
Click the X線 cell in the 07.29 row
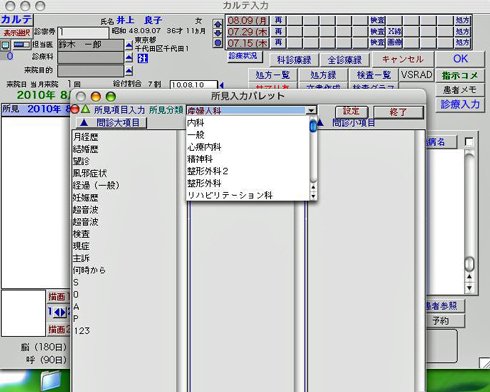pos(395,32)
